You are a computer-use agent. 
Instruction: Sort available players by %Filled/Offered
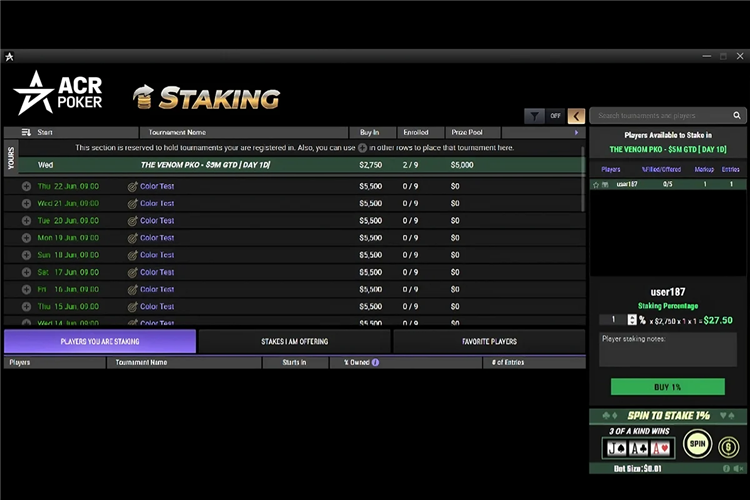click(x=661, y=169)
